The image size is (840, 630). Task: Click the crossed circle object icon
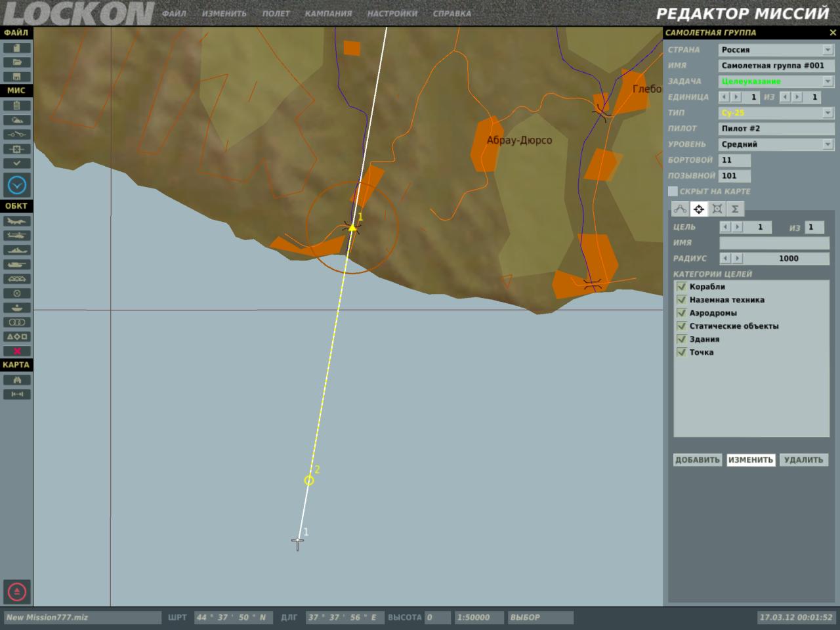pyautogui.click(x=16, y=293)
